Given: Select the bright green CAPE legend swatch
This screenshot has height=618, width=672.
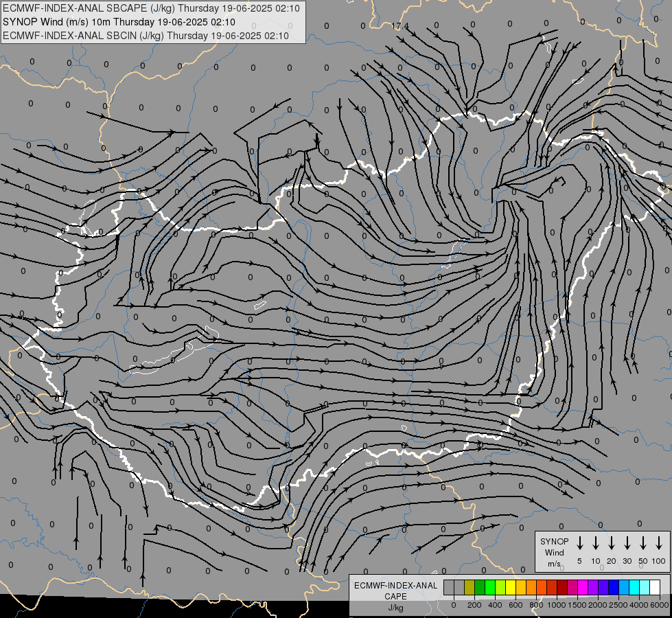Looking at the screenshot, I should 490,587.
